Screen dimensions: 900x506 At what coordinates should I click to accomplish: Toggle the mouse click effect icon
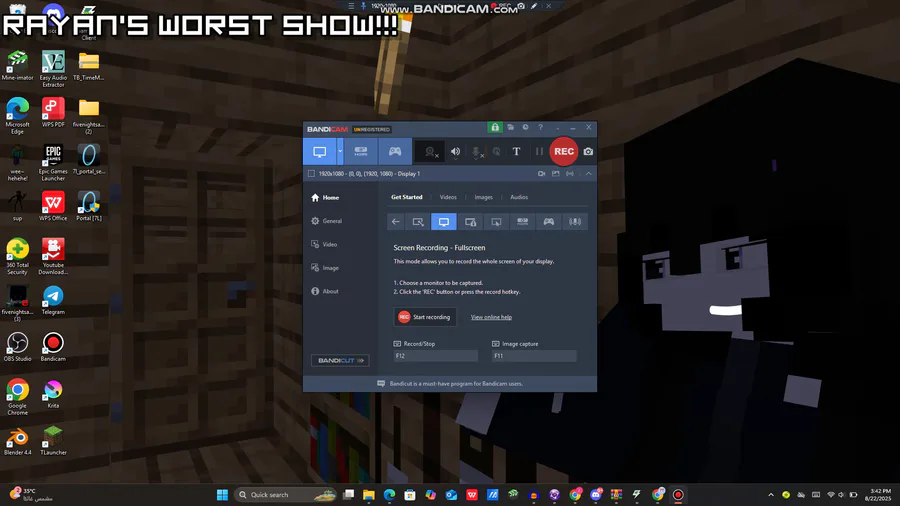(x=496, y=152)
